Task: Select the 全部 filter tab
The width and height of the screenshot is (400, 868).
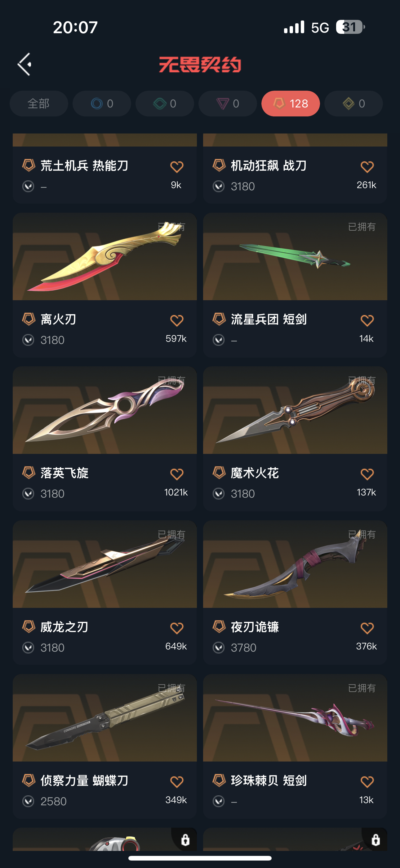Action: point(39,103)
